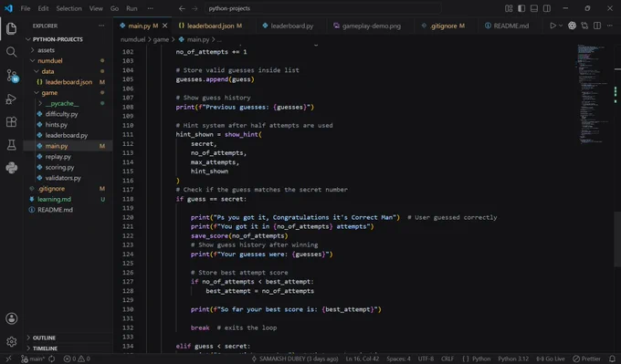Open the View menu
Viewport: 621px width, 364px height.
point(96,8)
